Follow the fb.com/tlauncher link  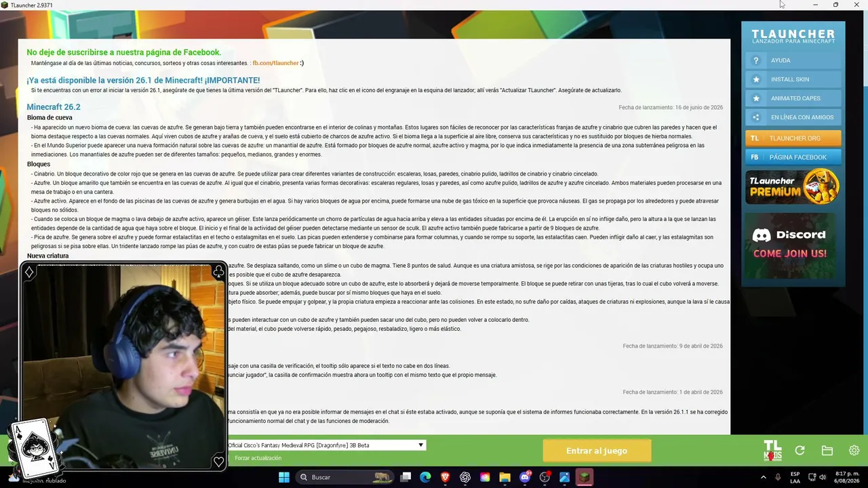click(275, 63)
